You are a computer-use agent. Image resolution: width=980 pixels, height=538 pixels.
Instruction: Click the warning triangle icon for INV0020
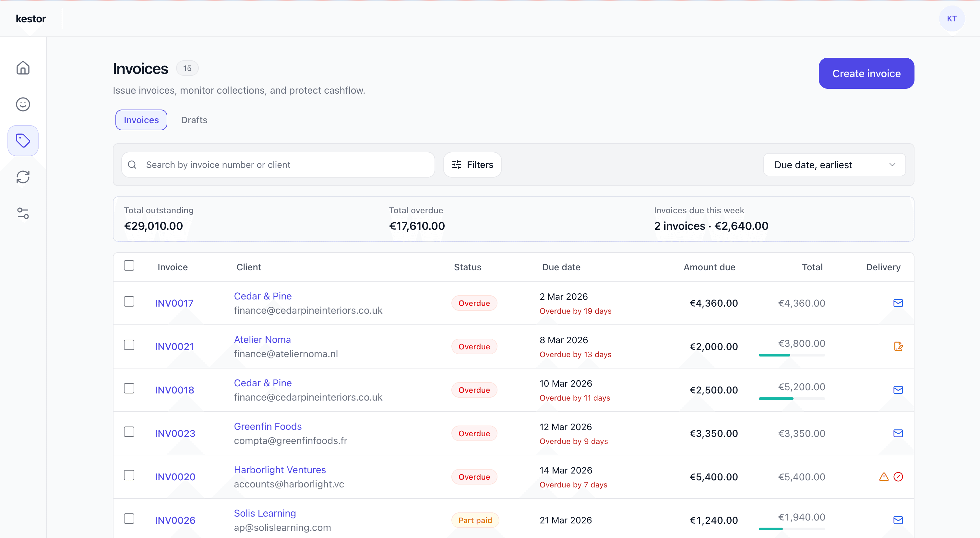coord(883,477)
